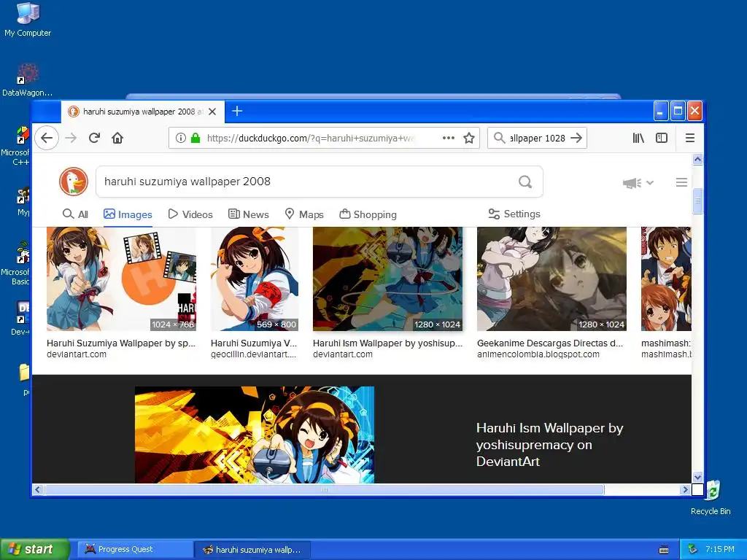
Task: Open the News results tab
Action: [x=248, y=214]
